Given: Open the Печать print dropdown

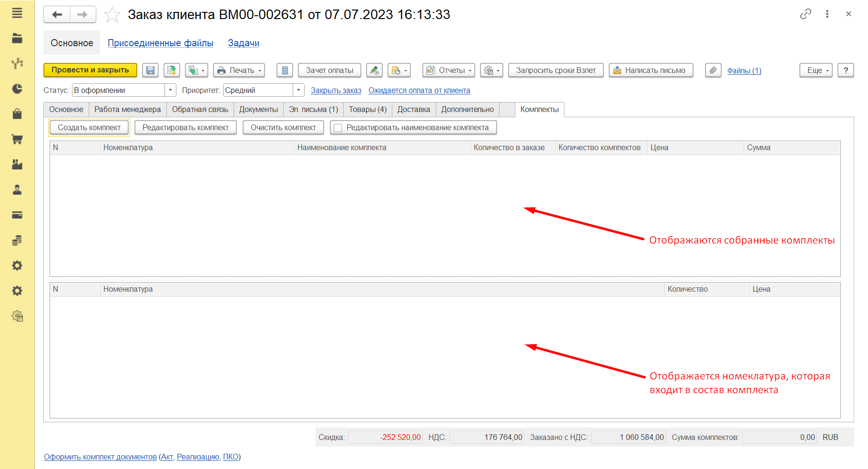Looking at the screenshot, I should [x=239, y=71].
